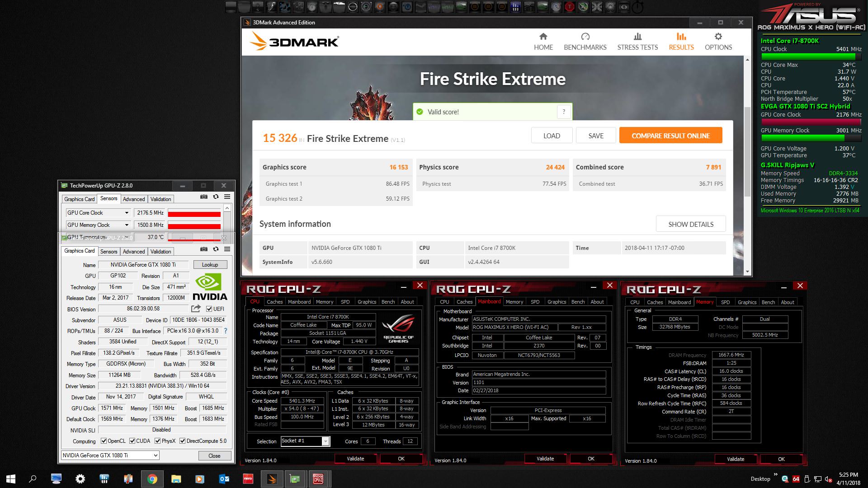Click the SAVE result button
Image resolution: width=868 pixels, height=488 pixels.
(x=596, y=136)
